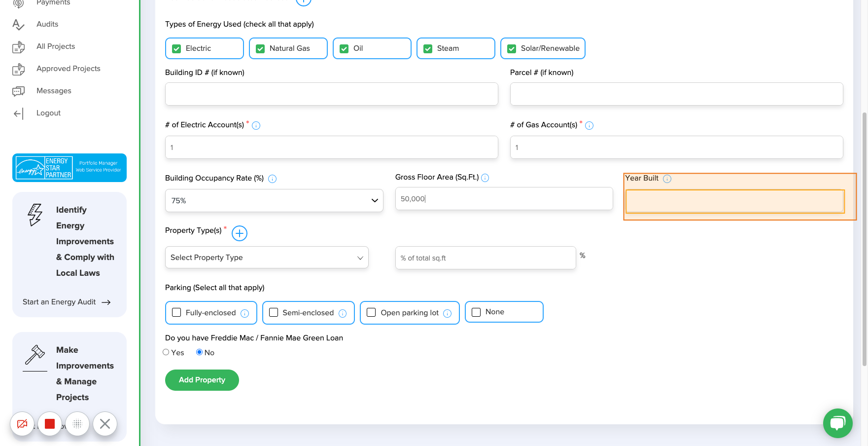Click the Energy Star Partner badge
This screenshot has height=446, width=868.
(69, 168)
